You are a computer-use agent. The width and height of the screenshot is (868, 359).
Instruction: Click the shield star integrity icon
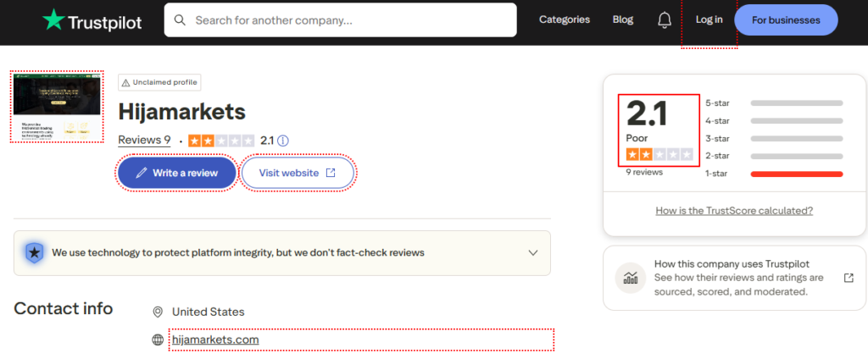33,252
